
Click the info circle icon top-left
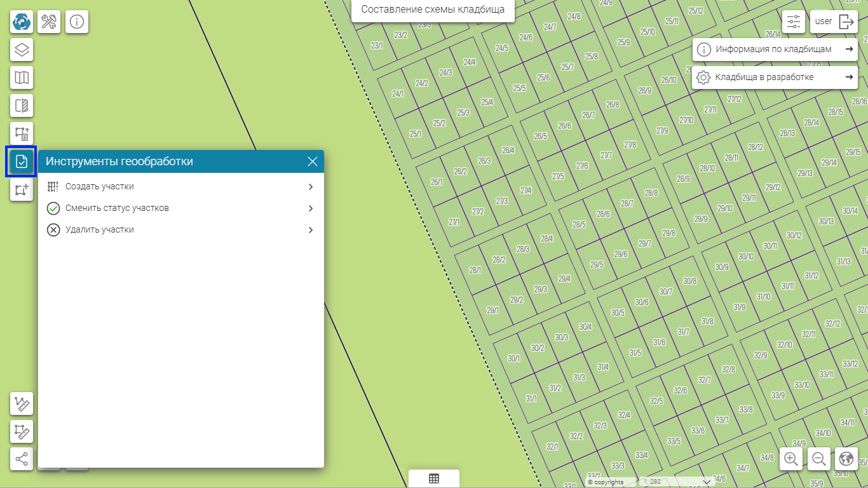pos(77,22)
